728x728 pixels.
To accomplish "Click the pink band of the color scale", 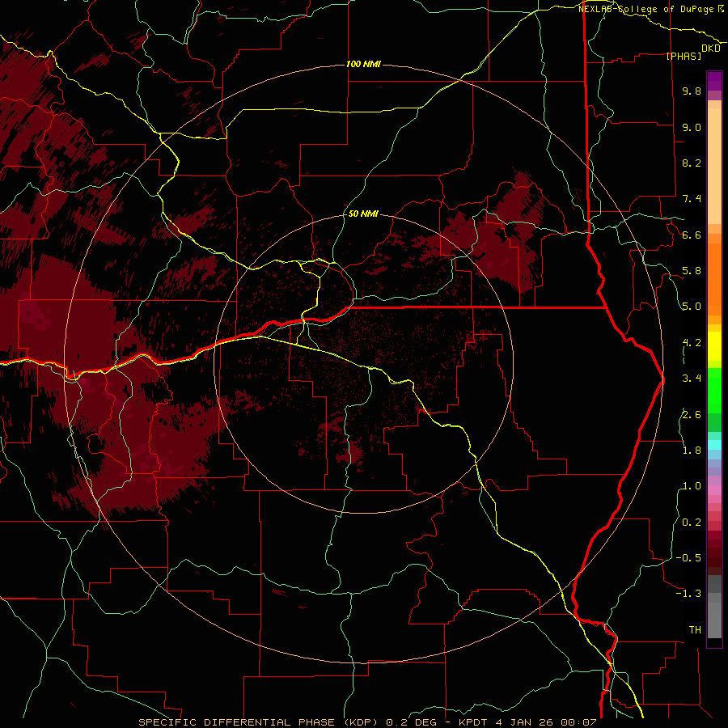I will 714,490.
